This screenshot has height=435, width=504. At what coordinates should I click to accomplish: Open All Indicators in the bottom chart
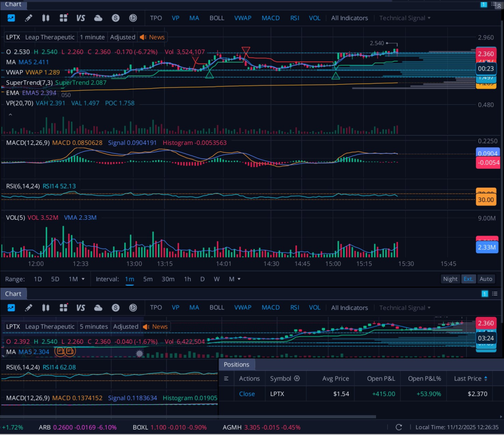pos(349,308)
